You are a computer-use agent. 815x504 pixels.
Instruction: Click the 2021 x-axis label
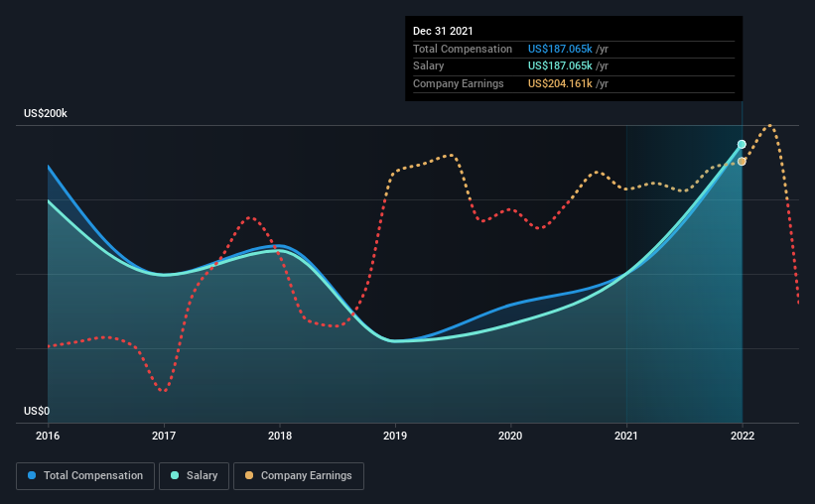coord(625,436)
